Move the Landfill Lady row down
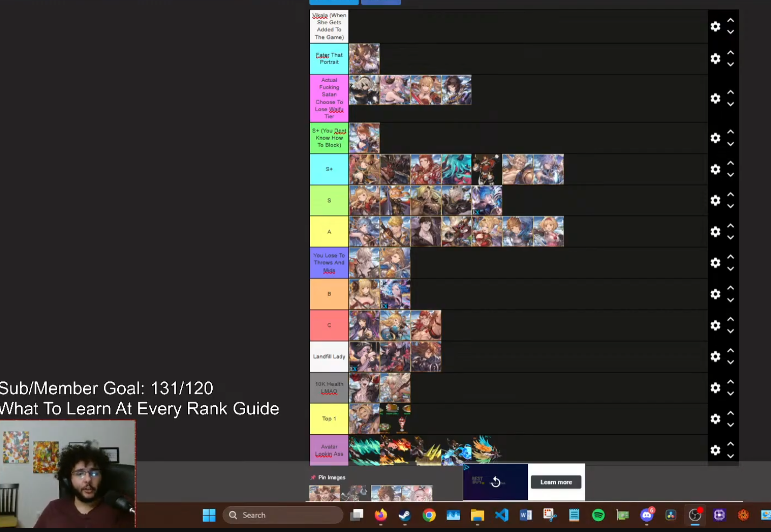Screen dimensions: 771x532 [x=731, y=362]
